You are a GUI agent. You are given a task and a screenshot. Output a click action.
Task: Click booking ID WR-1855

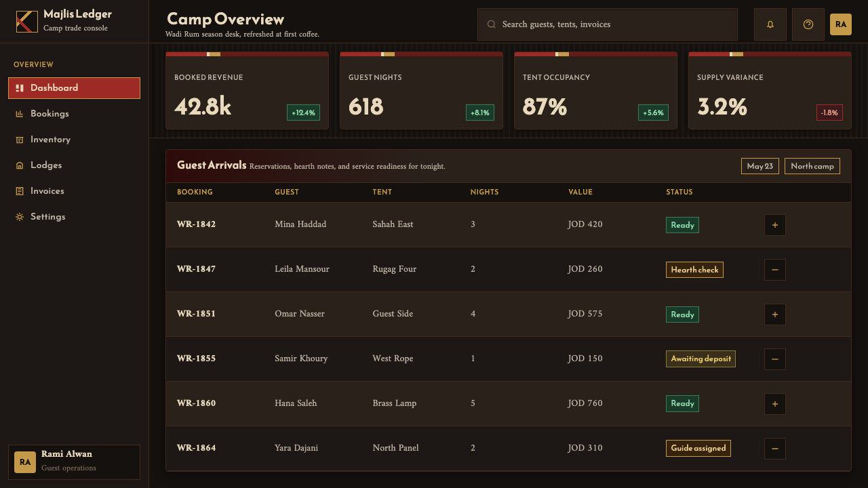point(196,359)
